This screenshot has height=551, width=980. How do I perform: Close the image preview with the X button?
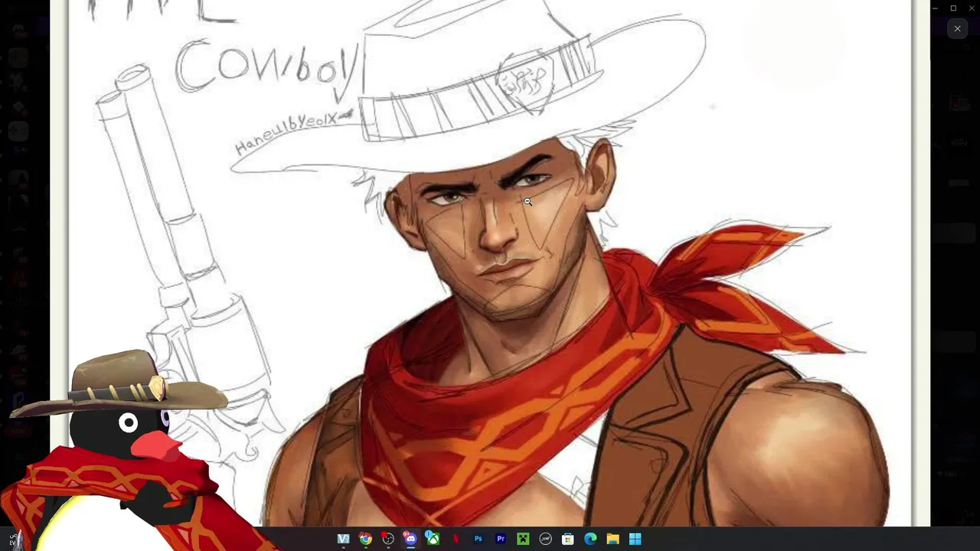pos(957,28)
